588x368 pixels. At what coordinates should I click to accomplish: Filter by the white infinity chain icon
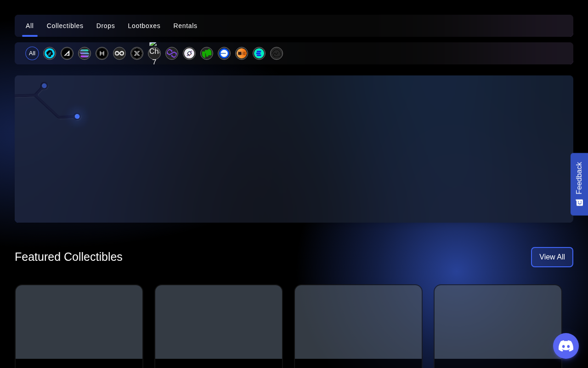(x=119, y=53)
